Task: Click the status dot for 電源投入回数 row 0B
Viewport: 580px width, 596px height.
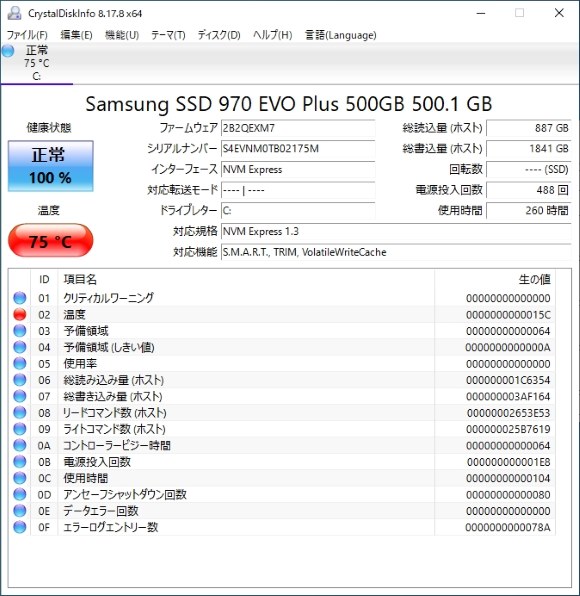Action: click(20, 461)
